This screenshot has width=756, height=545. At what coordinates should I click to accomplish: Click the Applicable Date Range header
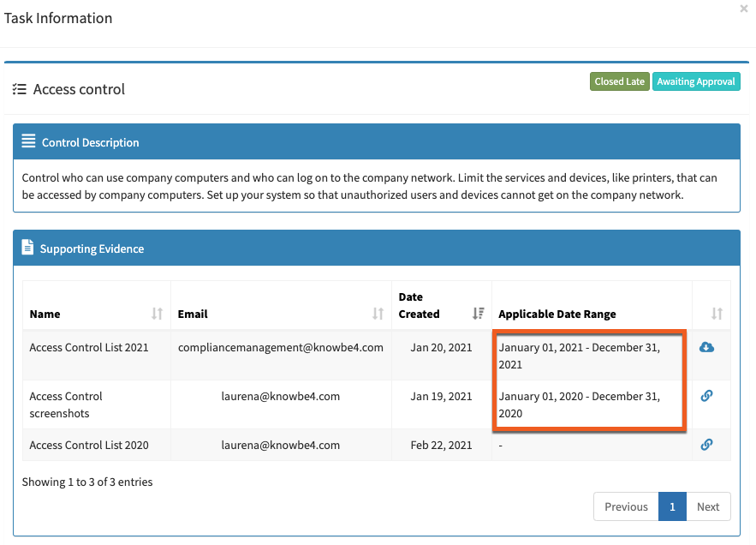click(557, 314)
